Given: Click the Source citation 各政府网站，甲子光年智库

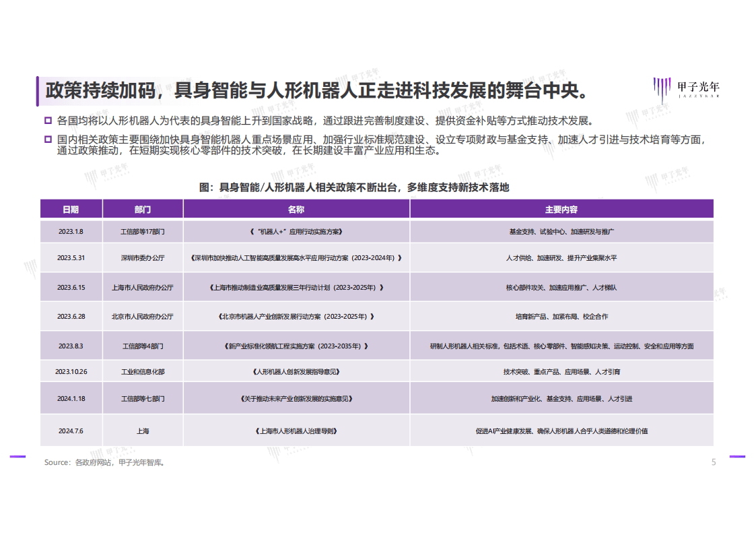Looking at the screenshot, I should (x=104, y=462).
